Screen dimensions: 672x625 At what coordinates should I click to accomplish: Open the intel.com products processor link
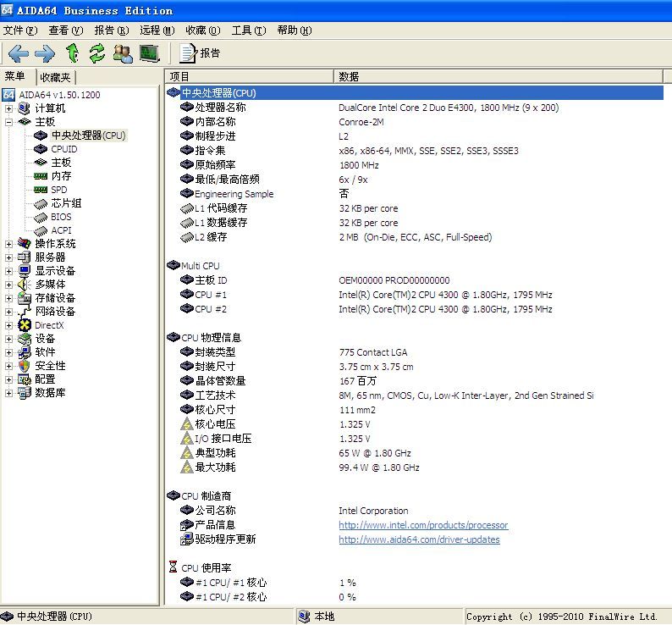423,525
